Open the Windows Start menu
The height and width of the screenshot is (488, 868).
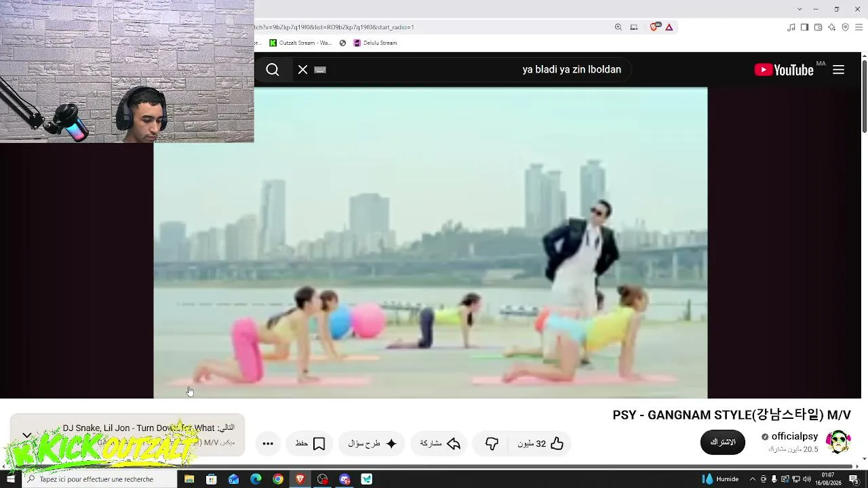11,479
